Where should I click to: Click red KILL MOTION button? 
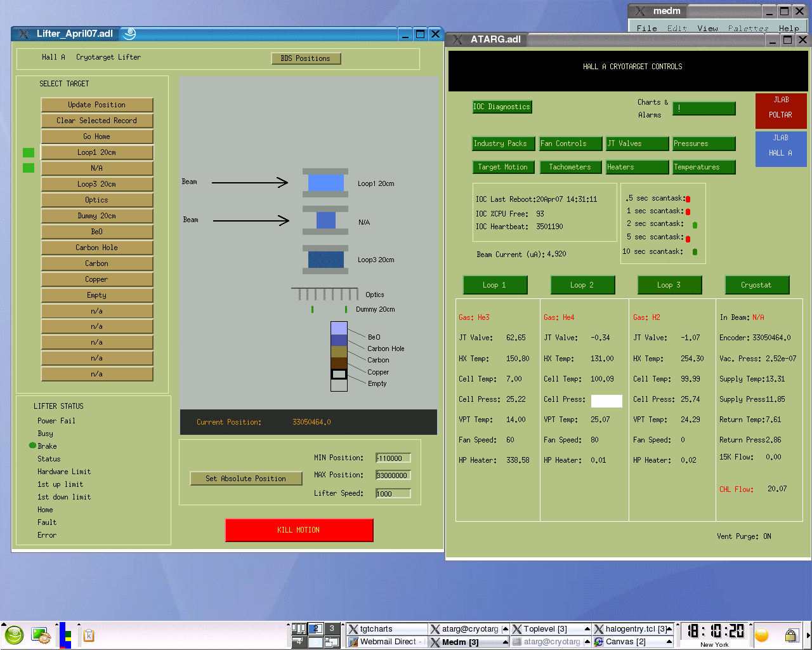point(299,530)
